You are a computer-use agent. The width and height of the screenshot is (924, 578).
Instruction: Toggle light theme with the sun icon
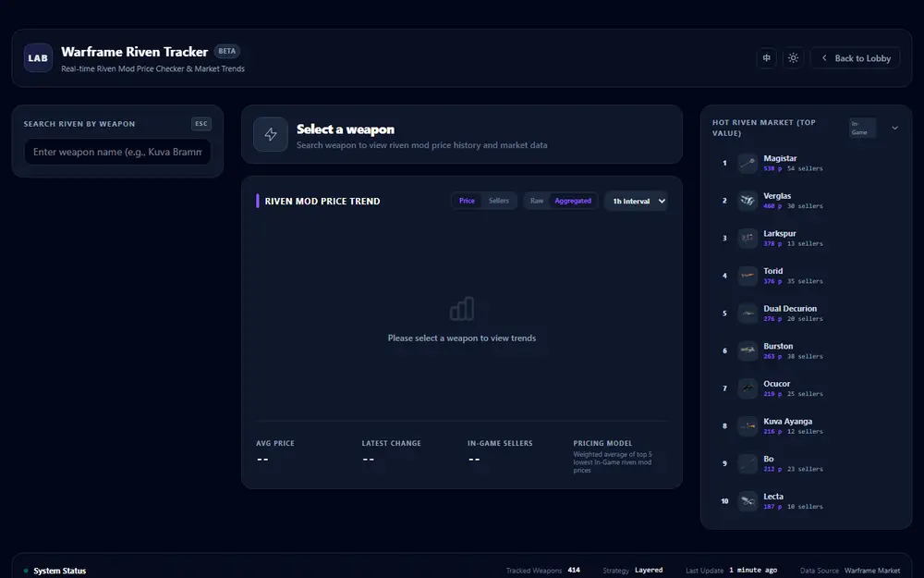coord(793,57)
